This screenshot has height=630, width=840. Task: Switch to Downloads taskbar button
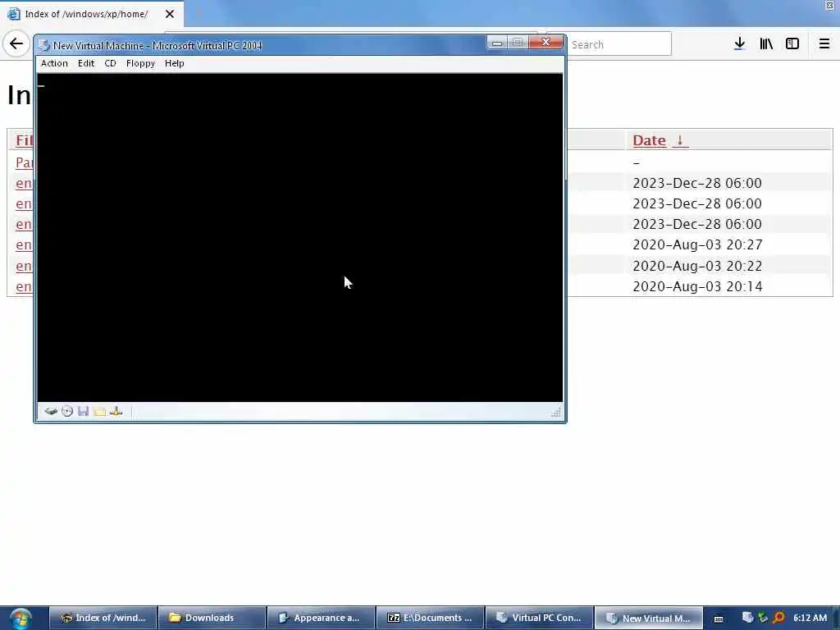(212, 618)
